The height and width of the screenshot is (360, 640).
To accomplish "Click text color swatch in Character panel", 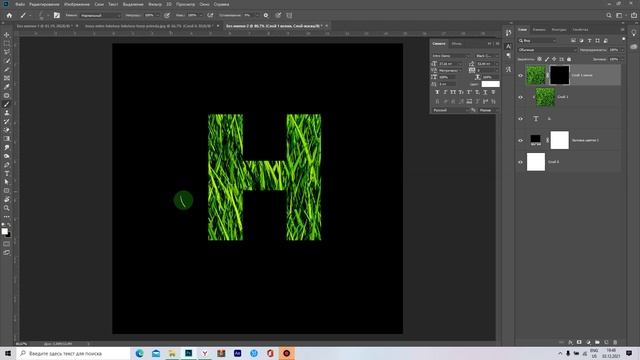I will pos(490,84).
